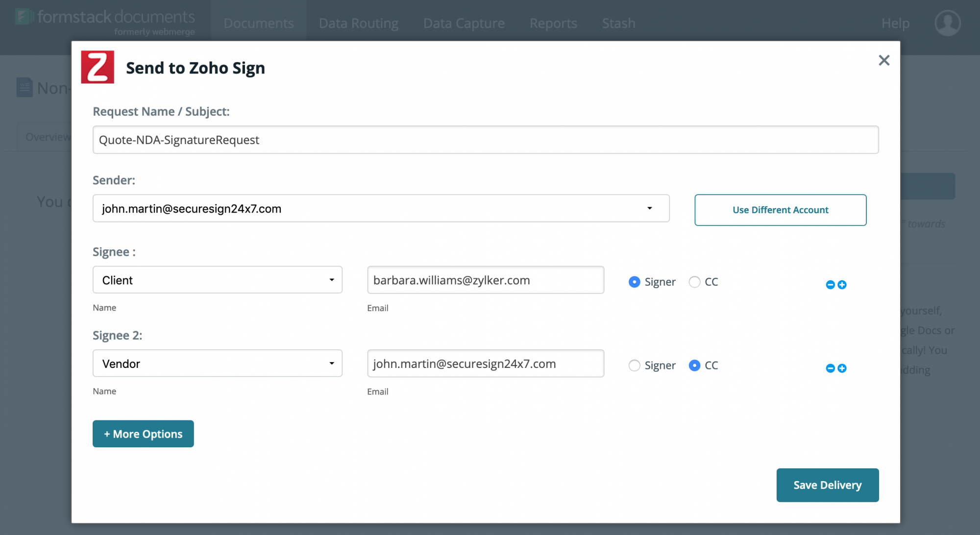The image size is (980, 535).
Task: Click the Zoho Sign logo in the dialog
Action: click(97, 67)
